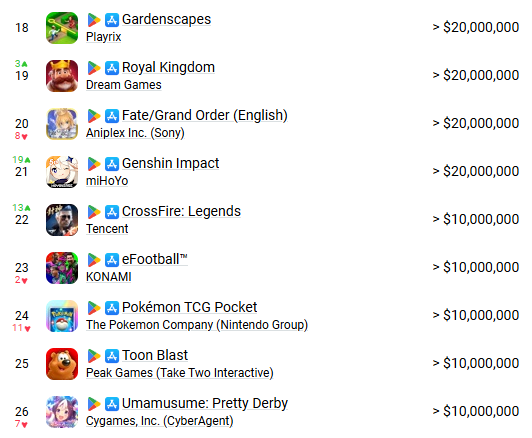Viewport: 532px width, 438px height.
Task: Open the Google Play icon for Royal Kingdom
Action: (94, 68)
